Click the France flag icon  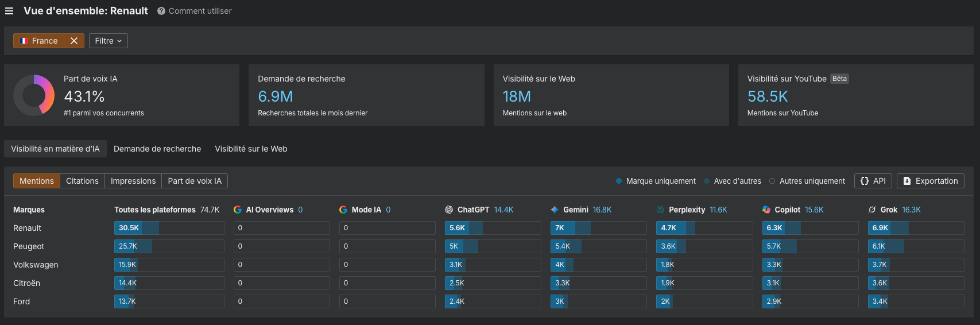[24, 41]
